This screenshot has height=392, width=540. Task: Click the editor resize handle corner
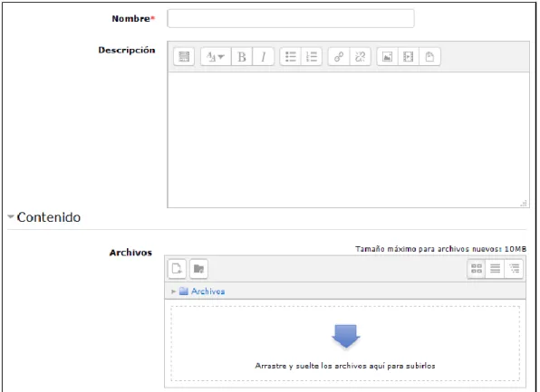tap(524, 204)
